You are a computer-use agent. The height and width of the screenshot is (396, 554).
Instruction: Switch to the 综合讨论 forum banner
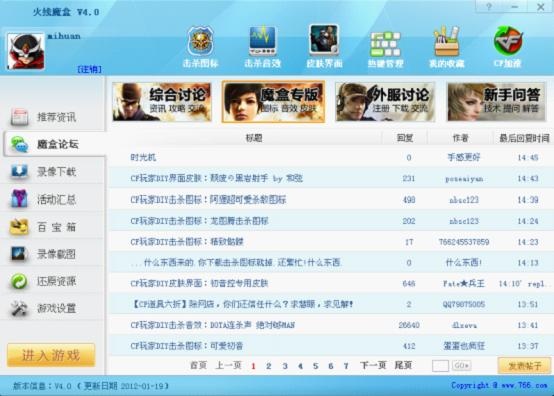(162, 102)
